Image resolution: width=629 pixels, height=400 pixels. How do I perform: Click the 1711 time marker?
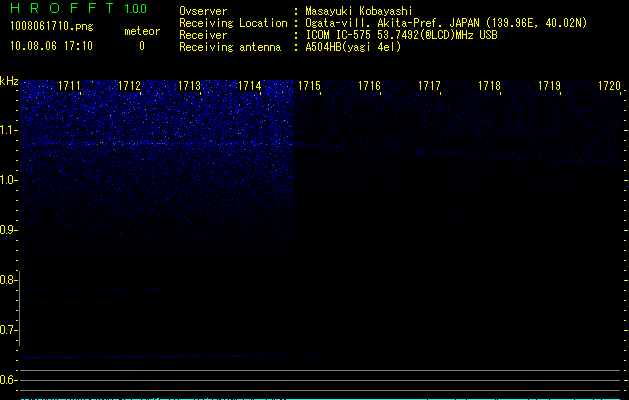(x=69, y=86)
